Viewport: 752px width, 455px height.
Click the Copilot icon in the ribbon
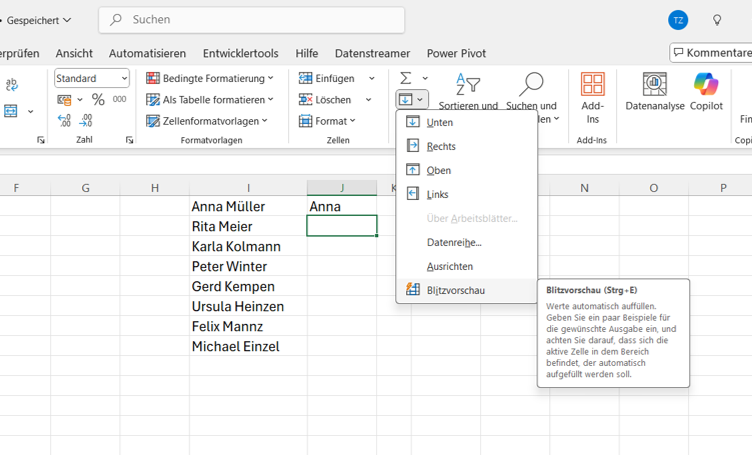pyautogui.click(x=706, y=86)
